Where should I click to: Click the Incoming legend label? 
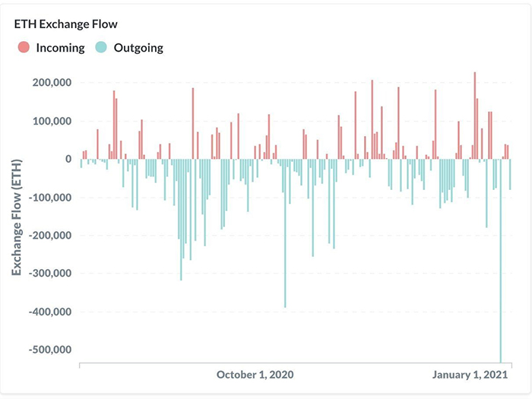60,48
